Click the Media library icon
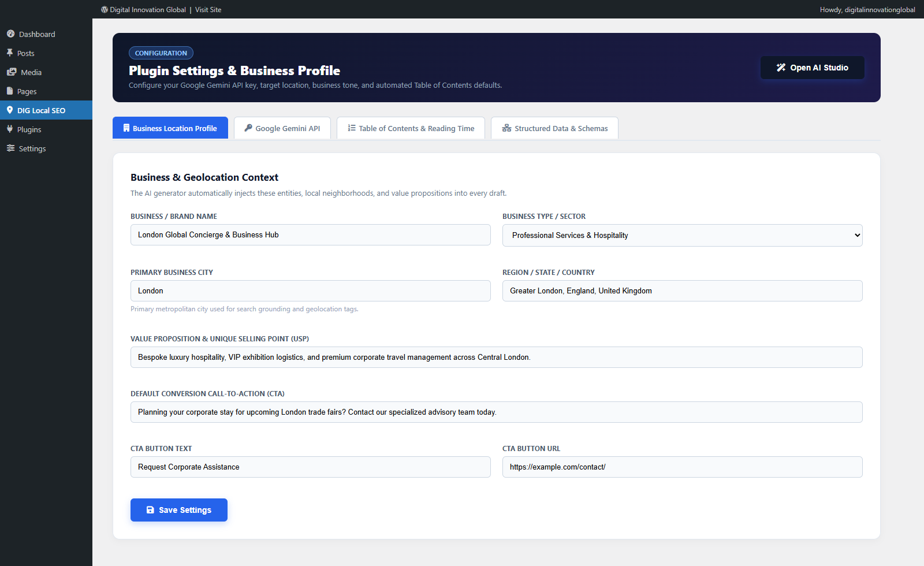Image resolution: width=924 pixels, height=566 pixels. [x=12, y=72]
